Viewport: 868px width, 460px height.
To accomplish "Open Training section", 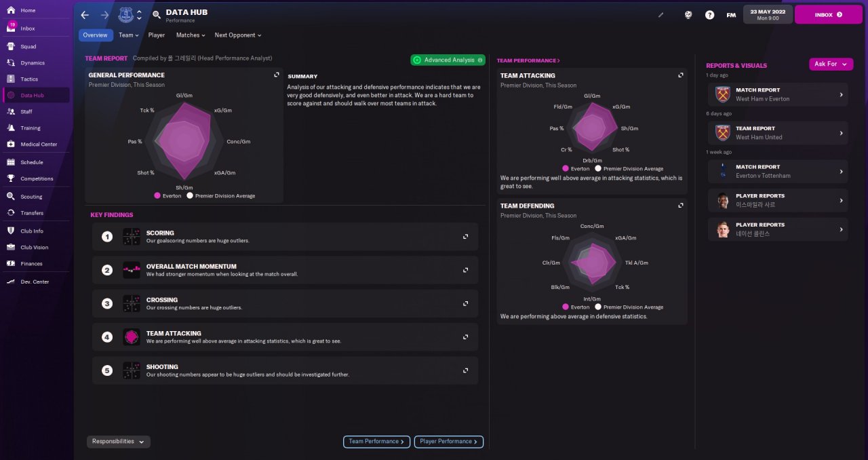I will tap(35, 128).
